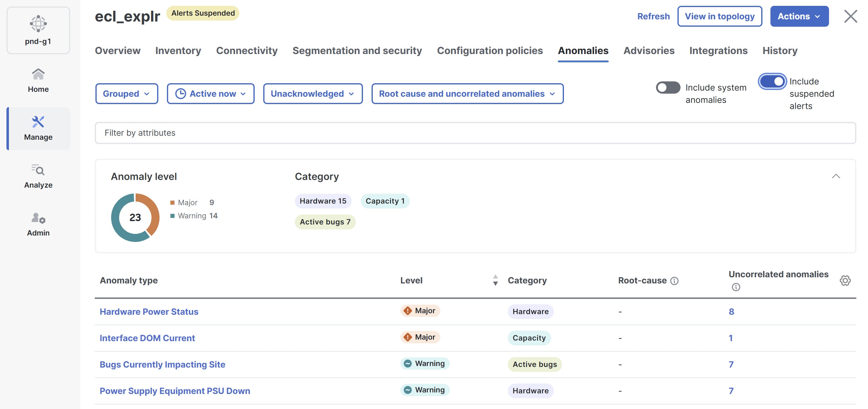
Task: Switch to the Connectivity tab
Action: tap(247, 51)
